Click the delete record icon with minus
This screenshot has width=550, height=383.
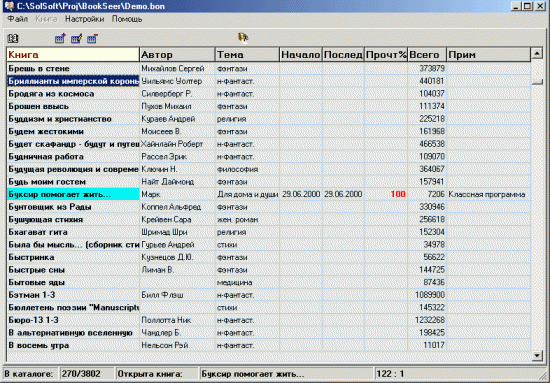pyautogui.click(x=93, y=38)
